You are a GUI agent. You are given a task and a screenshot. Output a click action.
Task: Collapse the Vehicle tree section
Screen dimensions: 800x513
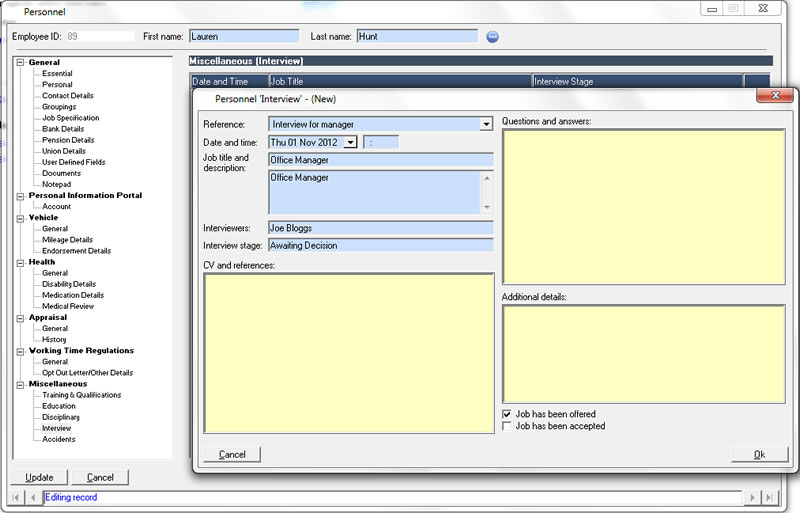(20, 218)
